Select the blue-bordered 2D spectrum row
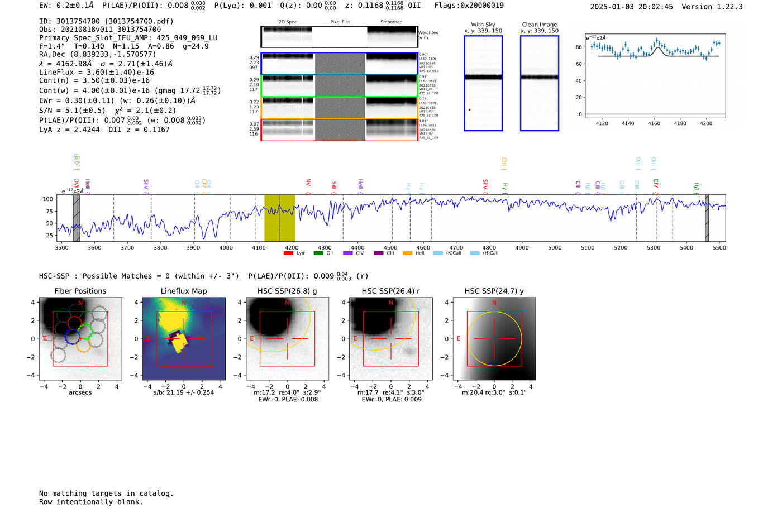 point(339,64)
